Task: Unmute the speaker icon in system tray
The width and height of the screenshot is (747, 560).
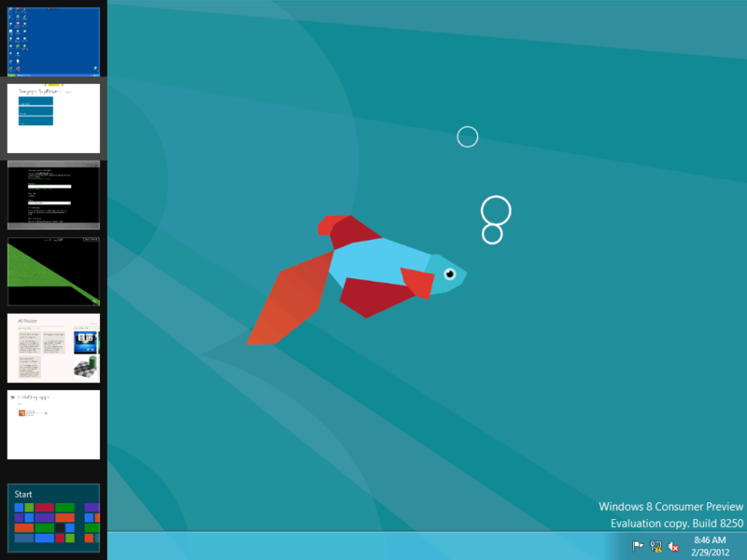Action: point(670,545)
